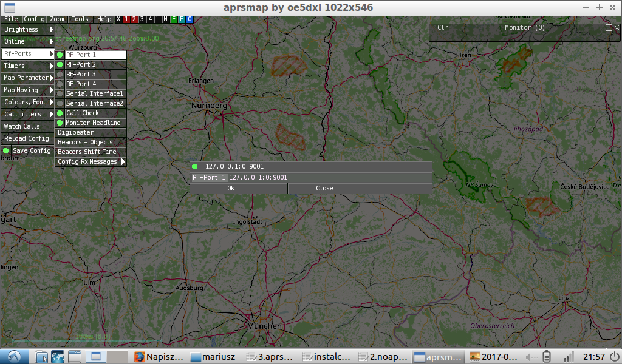Click the blue F toolbar button

click(182, 19)
